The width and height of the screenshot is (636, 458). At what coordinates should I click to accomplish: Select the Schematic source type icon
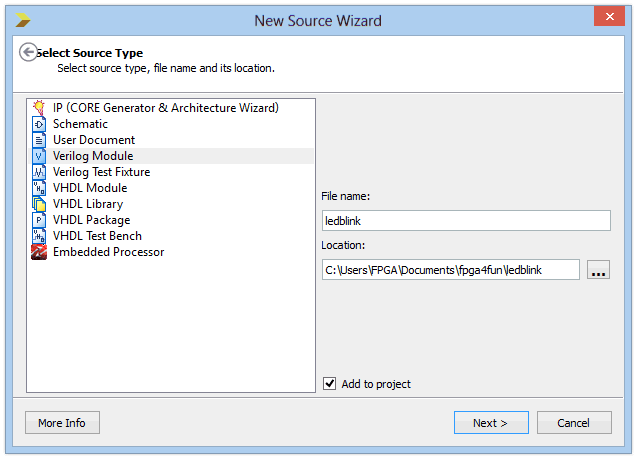pyautogui.click(x=39, y=124)
